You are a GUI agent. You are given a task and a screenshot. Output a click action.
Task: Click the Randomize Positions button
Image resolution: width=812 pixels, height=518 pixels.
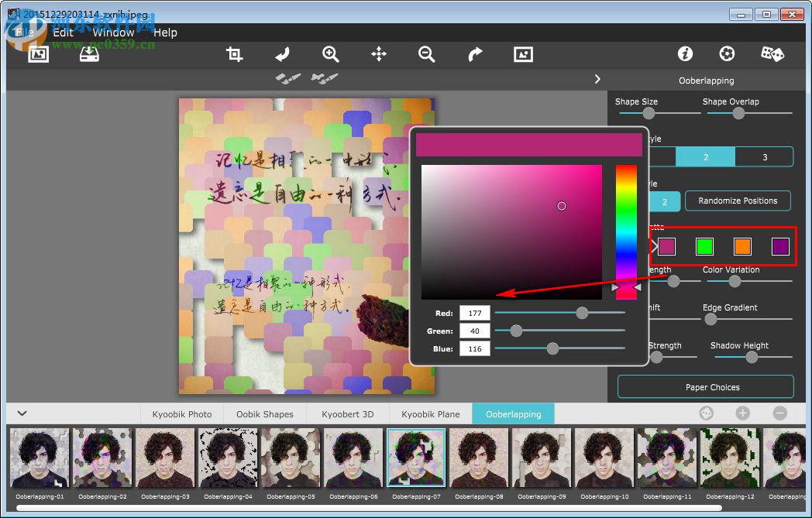click(738, 201)
